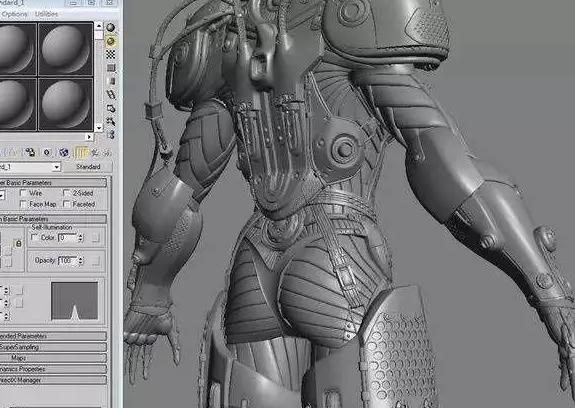Viewport: 575px width, 408px height.
Task: Click the sample slots scroll-up arrow
Action: click(x=99, y=26)
